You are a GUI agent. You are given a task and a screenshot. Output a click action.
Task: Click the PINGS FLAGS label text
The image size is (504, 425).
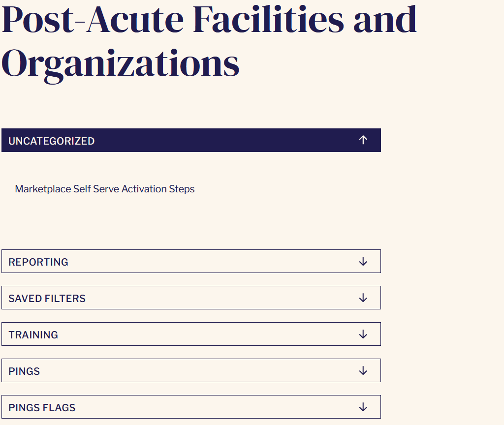[42, 408]
